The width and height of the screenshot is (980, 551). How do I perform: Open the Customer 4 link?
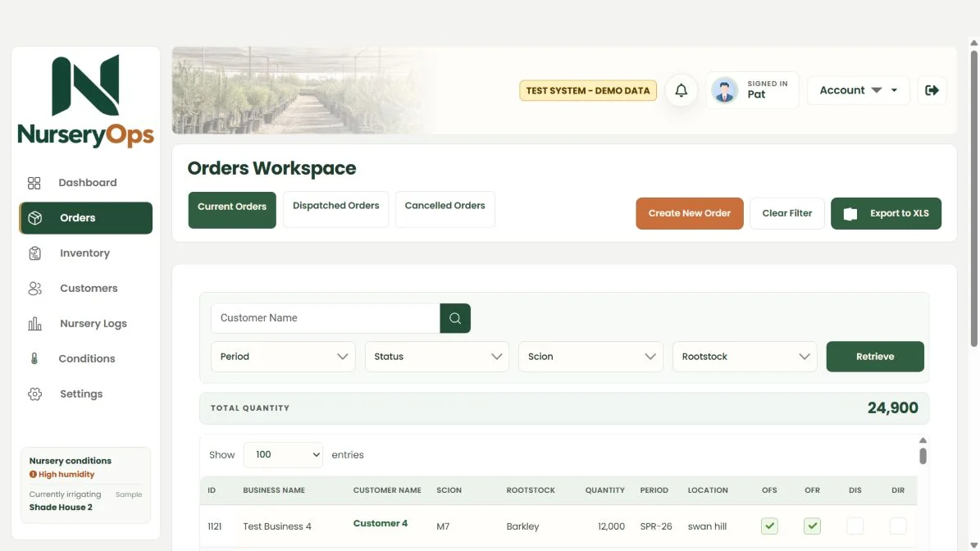point(380,523)
